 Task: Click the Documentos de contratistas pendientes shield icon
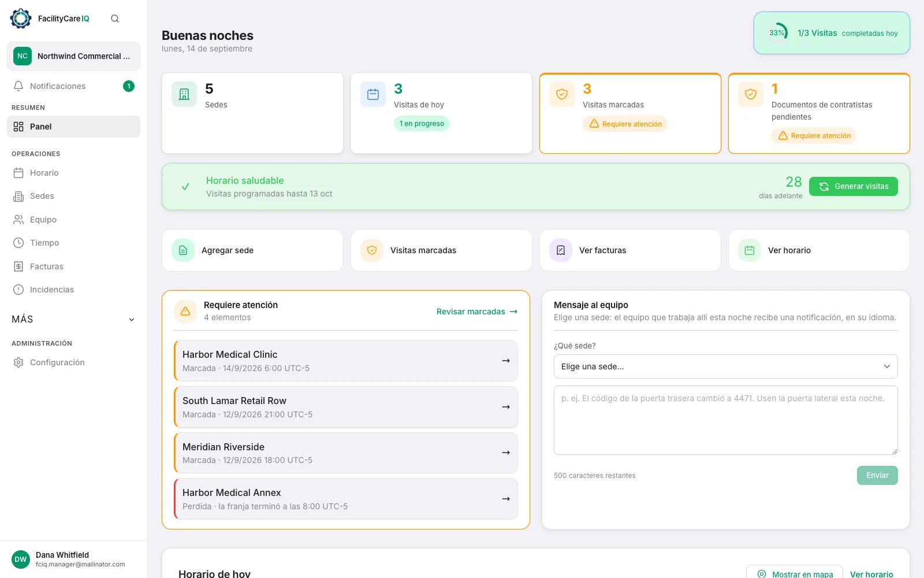pyautogui.click(x=751, y=94)
